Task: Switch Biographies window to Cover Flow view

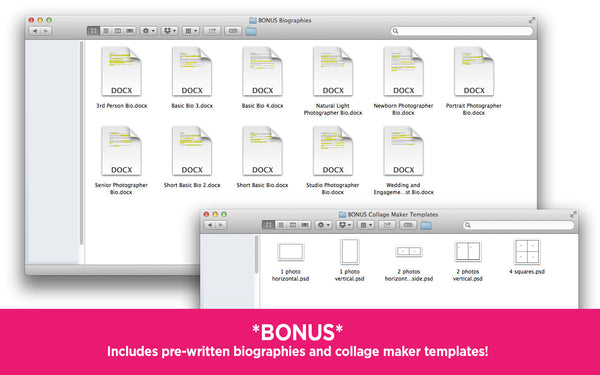Action: [x=130, y=31]
